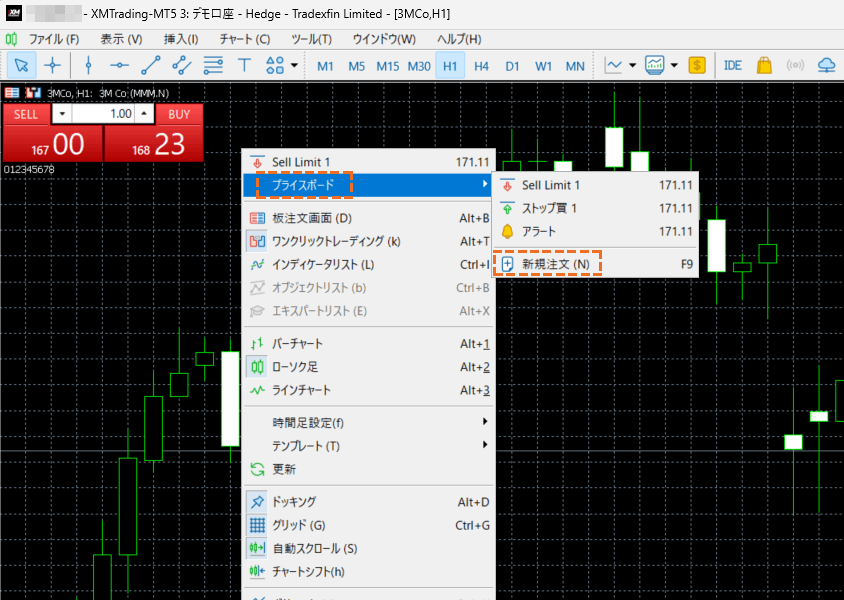The width and height of the screenshot is (844, 600).
Task: Select the arrow cursor tool
Action: coord(20,65)
